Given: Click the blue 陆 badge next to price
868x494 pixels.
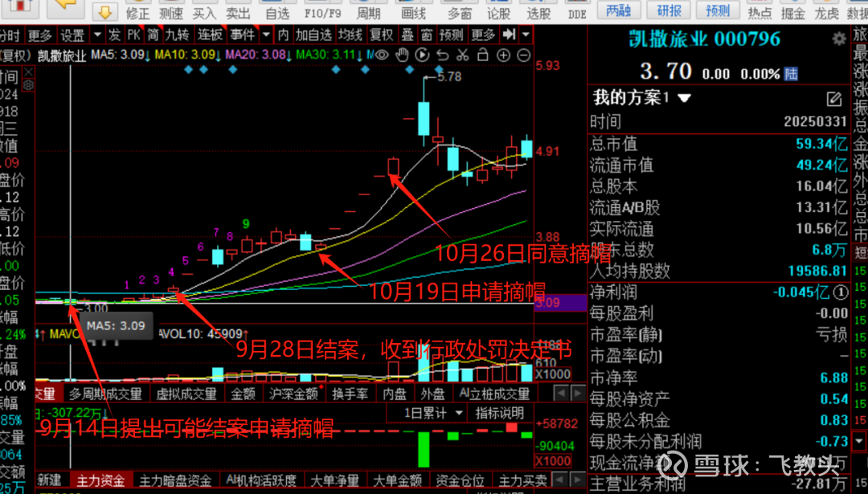Looking at the screenshot, I should (791, 74).
